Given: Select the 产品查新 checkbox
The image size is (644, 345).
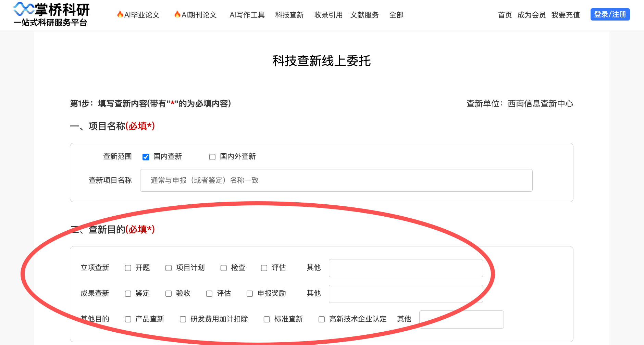Looking at the screenshot, I should tap(128, 319).
